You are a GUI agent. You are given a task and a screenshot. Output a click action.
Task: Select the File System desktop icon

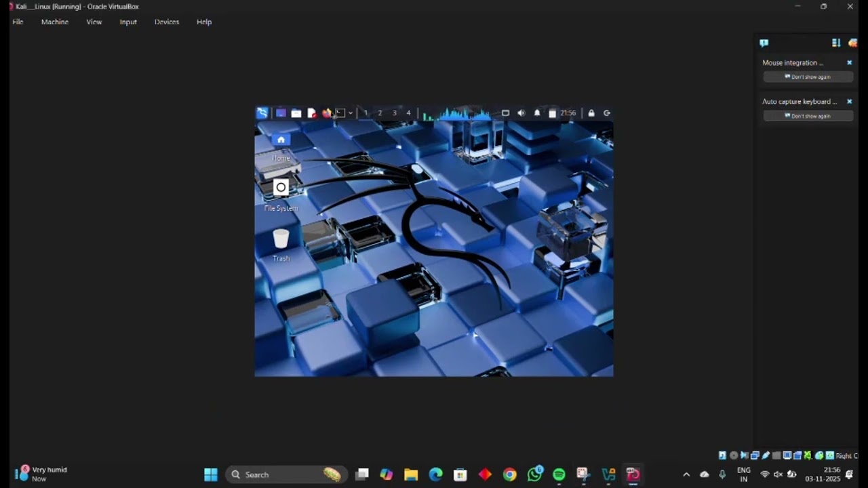(x=281, y=195)
